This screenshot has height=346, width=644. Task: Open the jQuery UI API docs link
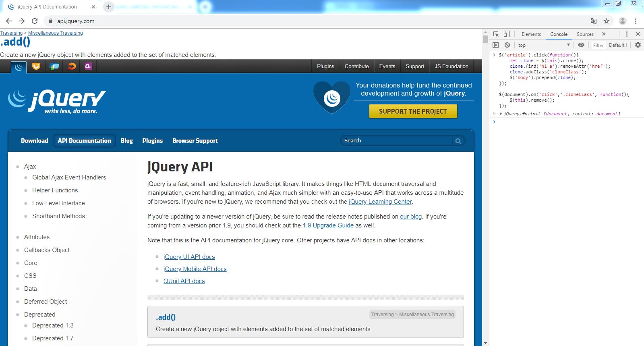189,257
